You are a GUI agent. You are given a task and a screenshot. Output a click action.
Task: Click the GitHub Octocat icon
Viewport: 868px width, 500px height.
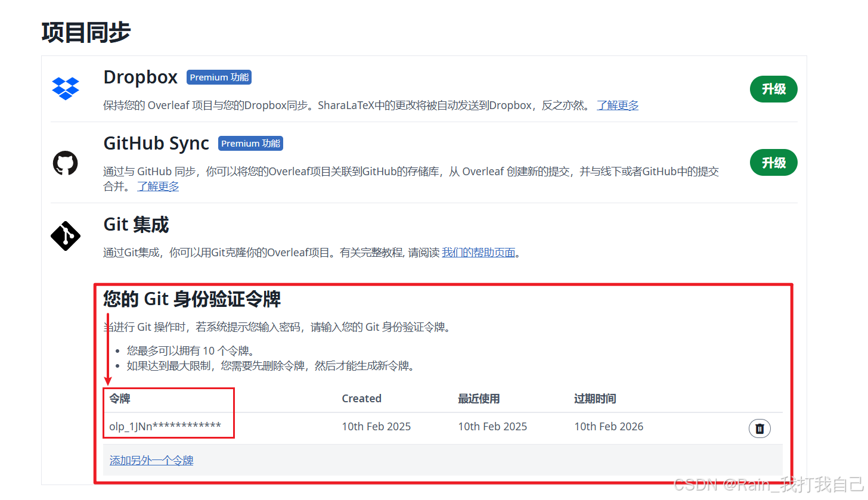tap(66, 162)
